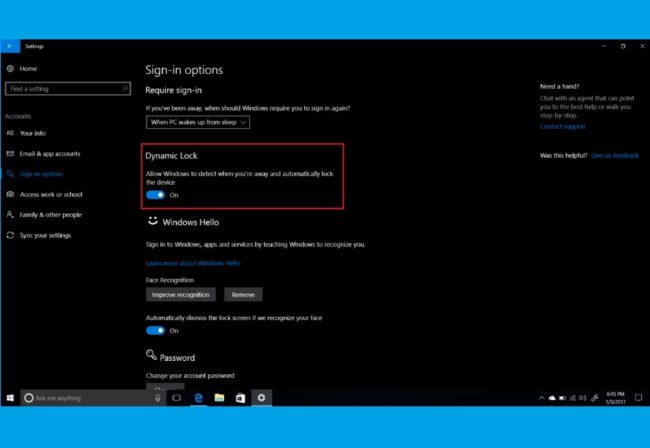The width and height of the screenshot is (650, 448).
Task: Open Learn more about Windows Hello link
Action: pos(193,263)
